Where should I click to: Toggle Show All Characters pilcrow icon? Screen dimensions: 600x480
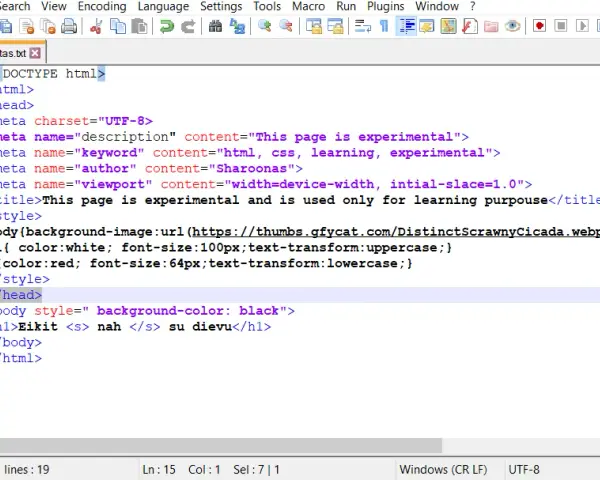pos(384,26)
